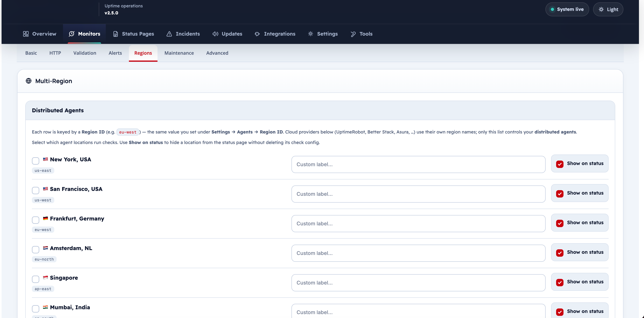Click the Frankfurt Germany flag
This screenshot has width=644, height=318.
(45, 218)
